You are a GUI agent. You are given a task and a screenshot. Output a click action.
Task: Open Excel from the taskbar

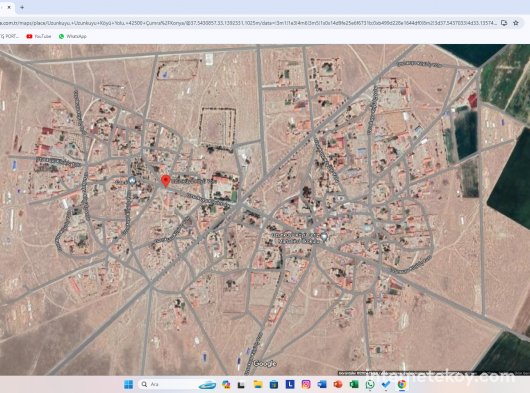(x=354, y=384)
